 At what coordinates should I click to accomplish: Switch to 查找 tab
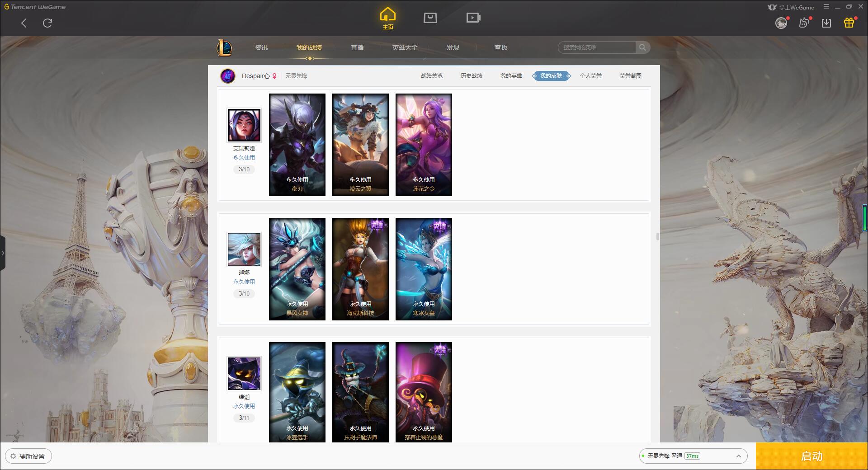point(501,47)
